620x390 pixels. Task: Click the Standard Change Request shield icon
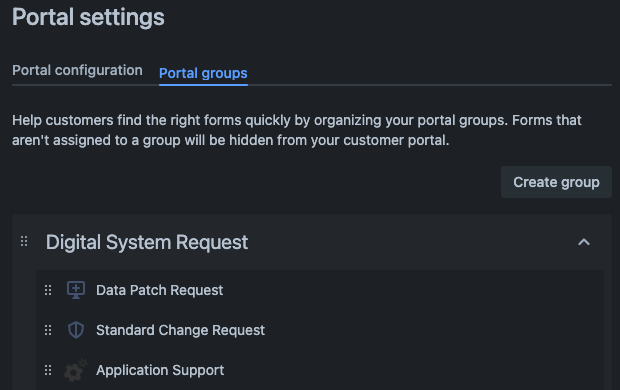[x=76, y=330]
